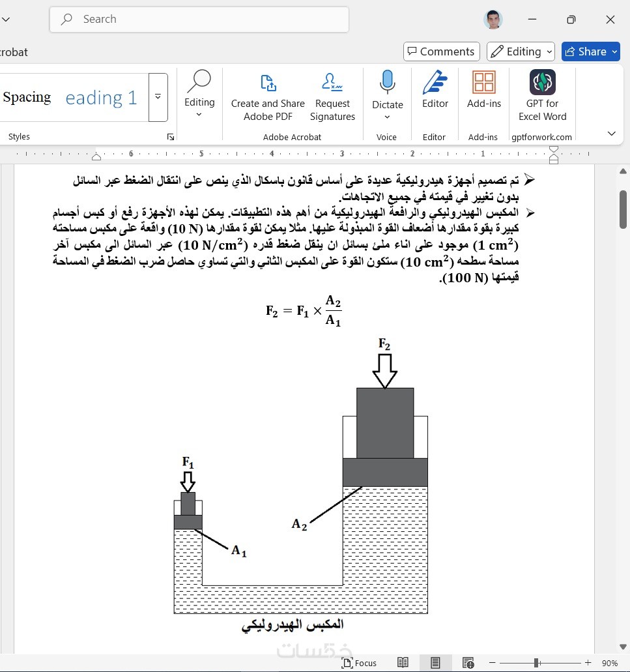Click zoom in plus button
Screen dimensions: 630x672
(x=588, y=663)
